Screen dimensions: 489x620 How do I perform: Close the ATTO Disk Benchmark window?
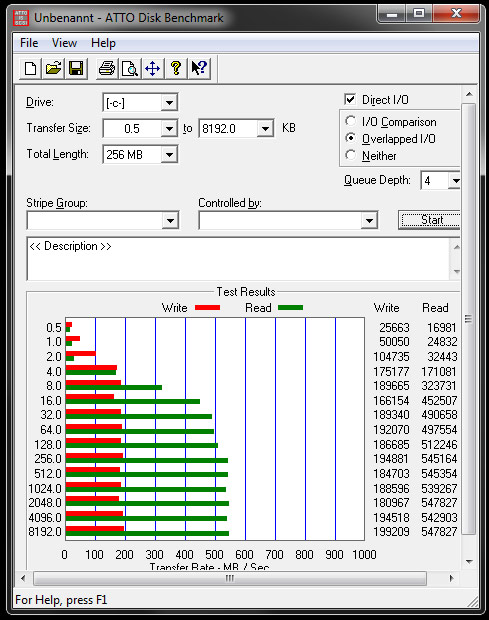click(x=456, y=14)
